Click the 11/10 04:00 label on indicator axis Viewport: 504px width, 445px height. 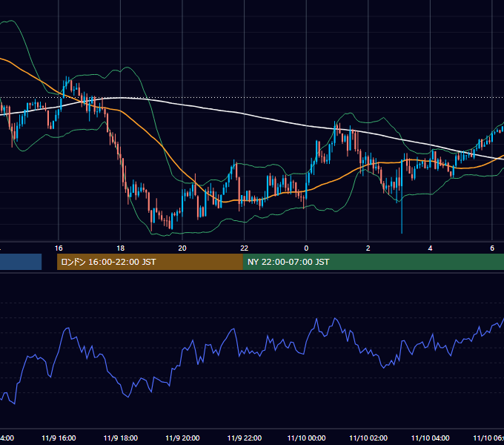coord(431,438)
